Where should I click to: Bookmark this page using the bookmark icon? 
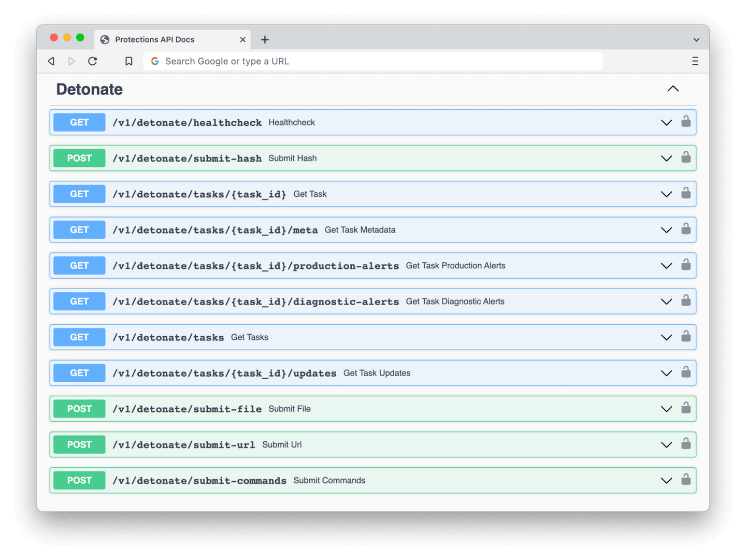129,61
